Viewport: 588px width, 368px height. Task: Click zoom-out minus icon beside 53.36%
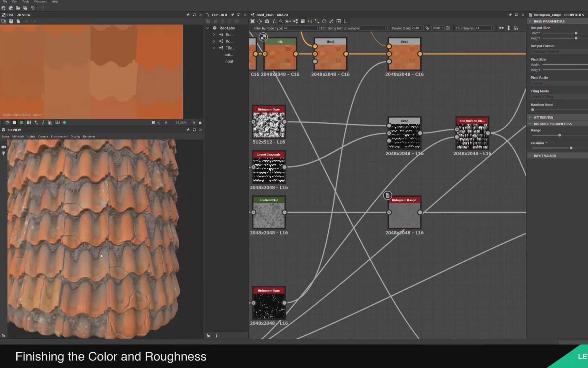(166, 122)
